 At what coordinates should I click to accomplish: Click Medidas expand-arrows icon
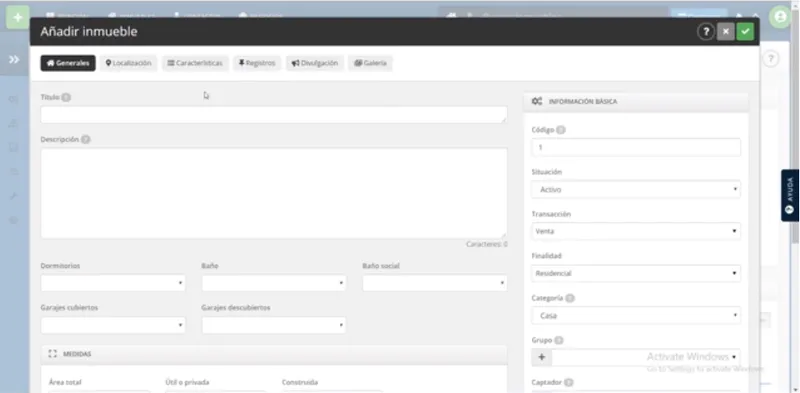53,354
